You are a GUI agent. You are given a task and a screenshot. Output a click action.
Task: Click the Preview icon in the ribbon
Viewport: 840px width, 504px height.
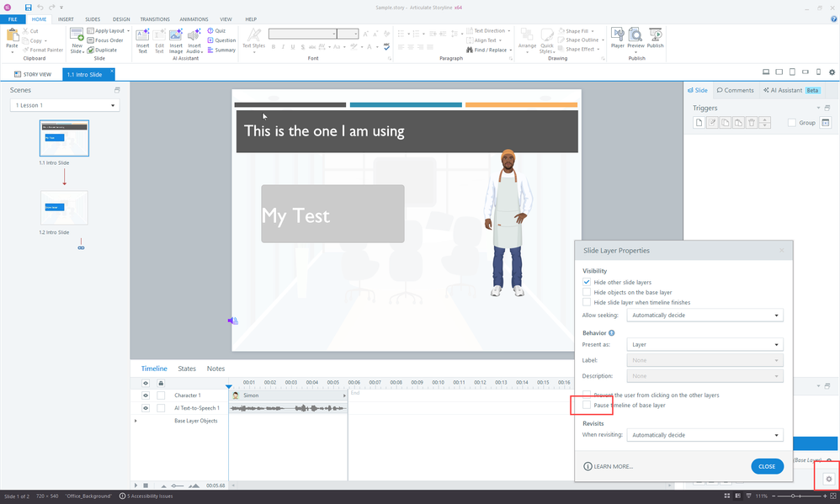pyautogui.click(x=635, y=34)
